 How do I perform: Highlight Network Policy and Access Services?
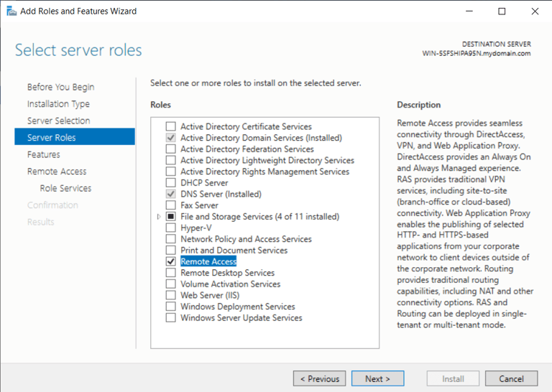pyautogui.click(x=246, y=239)
